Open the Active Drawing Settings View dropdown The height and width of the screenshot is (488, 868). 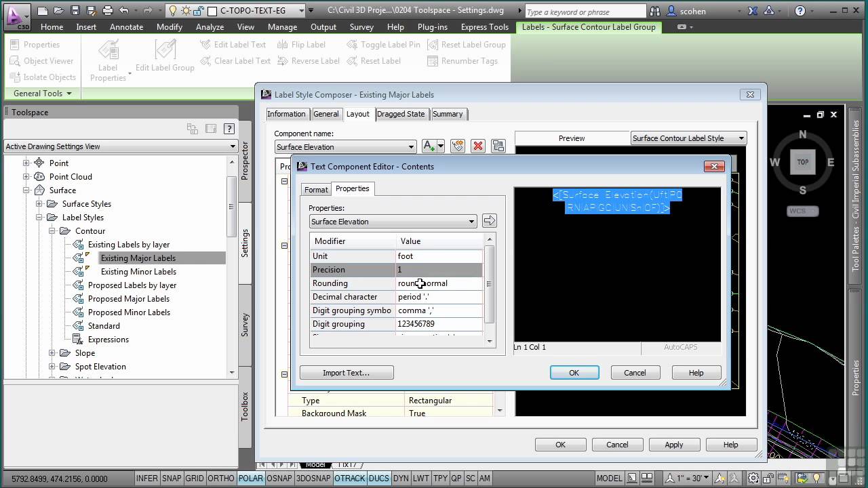point(121,146)
